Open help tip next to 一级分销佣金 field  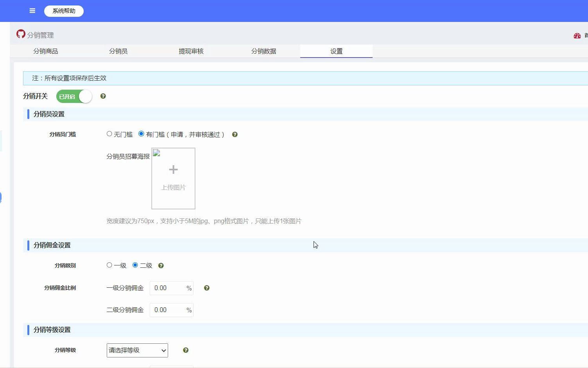pos(206,288)
